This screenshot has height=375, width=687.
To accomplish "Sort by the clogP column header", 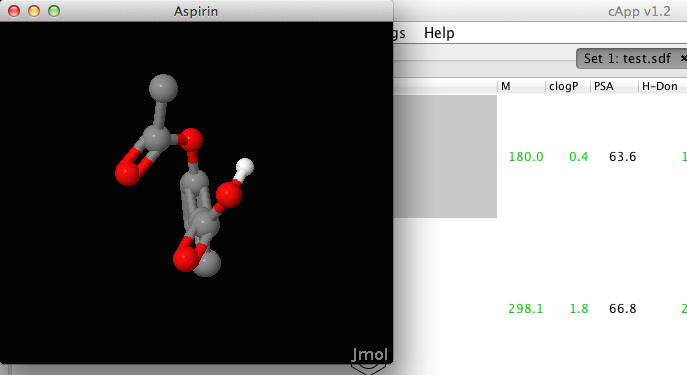I will [567, 86].
